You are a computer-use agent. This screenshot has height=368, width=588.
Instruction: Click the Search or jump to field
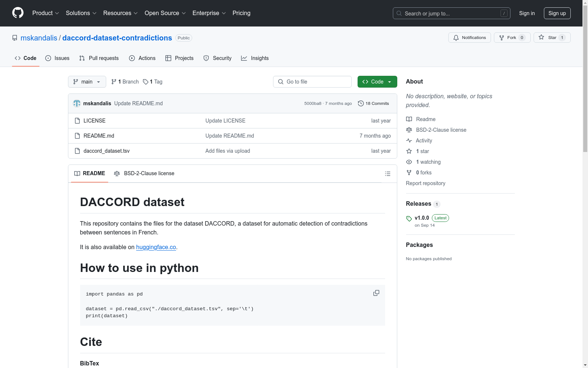coord(452,13)
